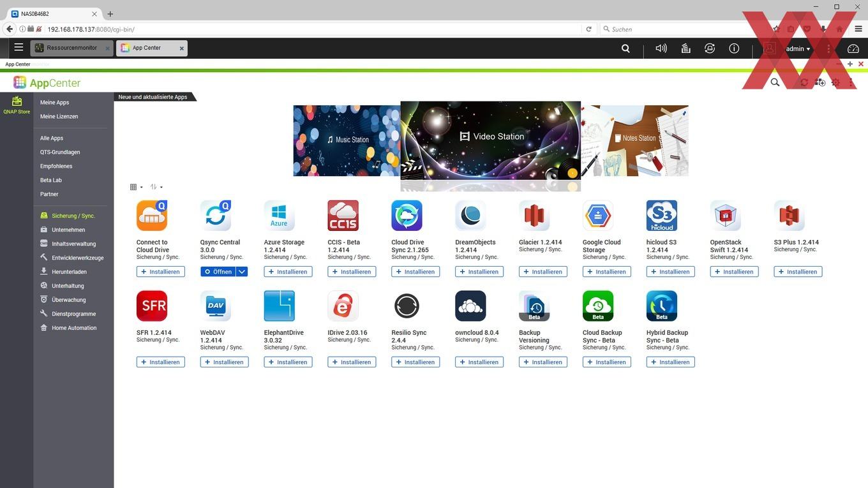Select the Partner category
868x488 pixels.
click(x=49, y=195)
